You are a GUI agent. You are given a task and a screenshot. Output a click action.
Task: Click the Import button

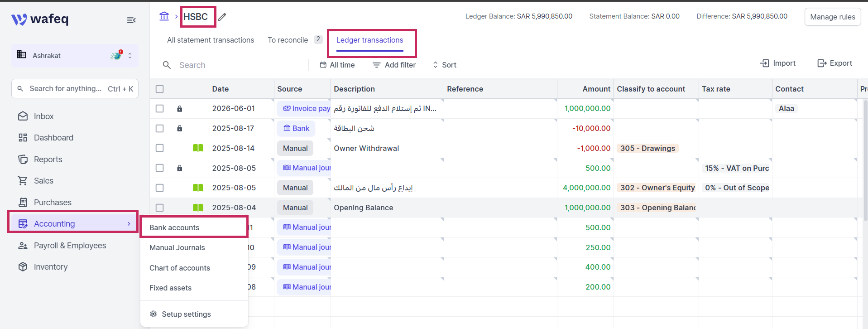[778, 63]
